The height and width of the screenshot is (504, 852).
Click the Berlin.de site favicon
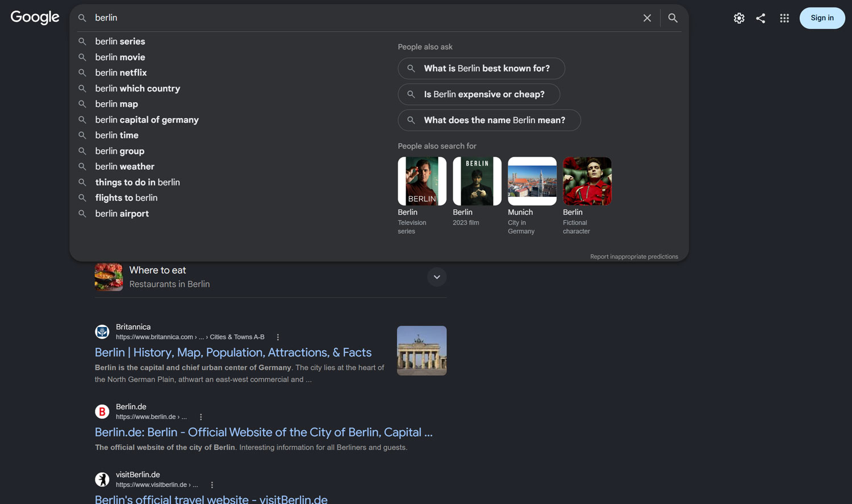coord(102,411)
